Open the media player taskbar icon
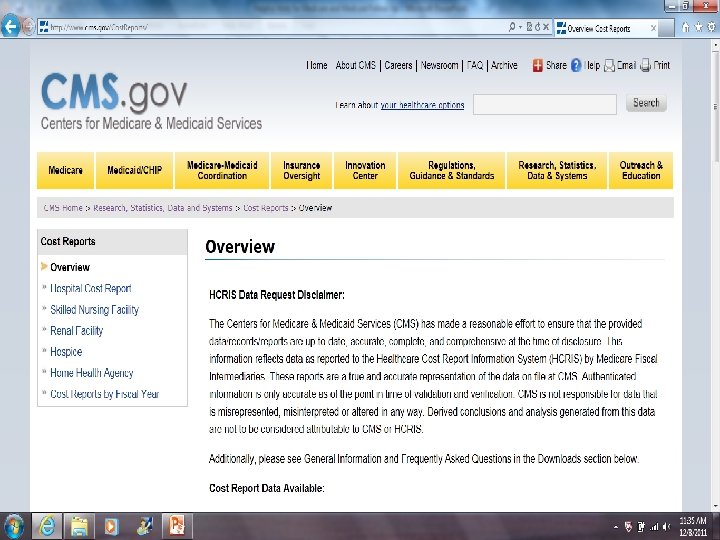 (111, 526)
